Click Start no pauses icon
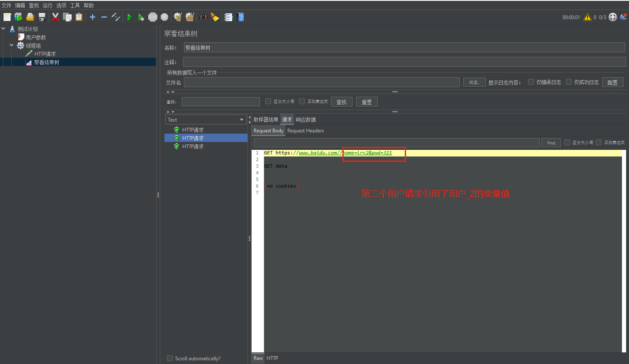The height and width of the screenshot is (364, 629). point(141,17)
